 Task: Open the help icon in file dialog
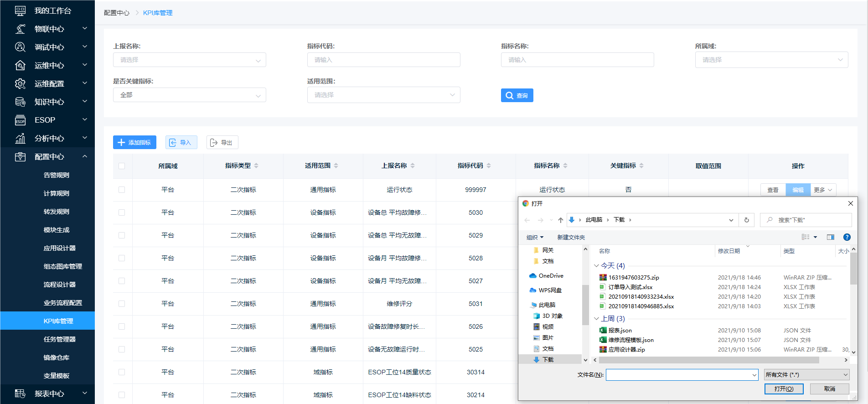[x=847, y=237]
